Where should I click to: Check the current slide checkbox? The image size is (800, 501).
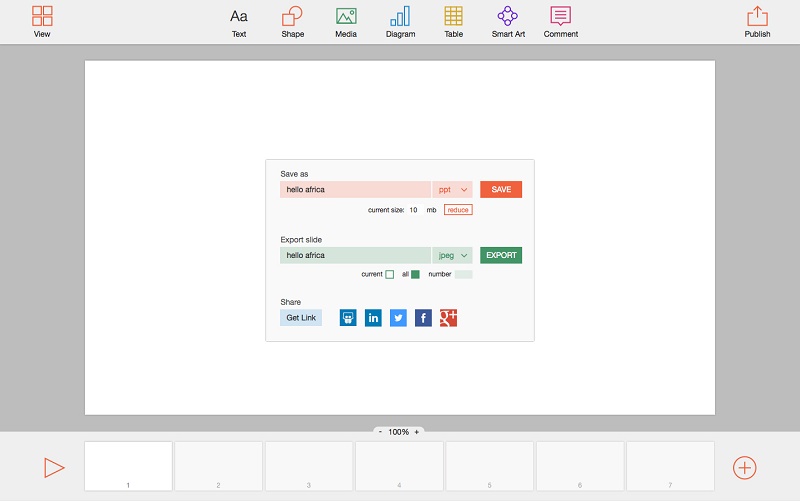(389, 274)
